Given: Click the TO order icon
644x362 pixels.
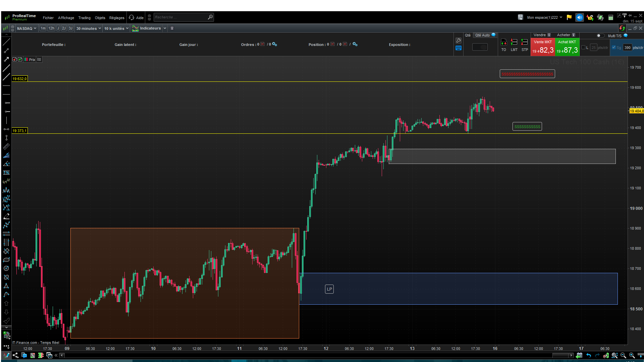Looking at the screenshot, I should [503, 42].
